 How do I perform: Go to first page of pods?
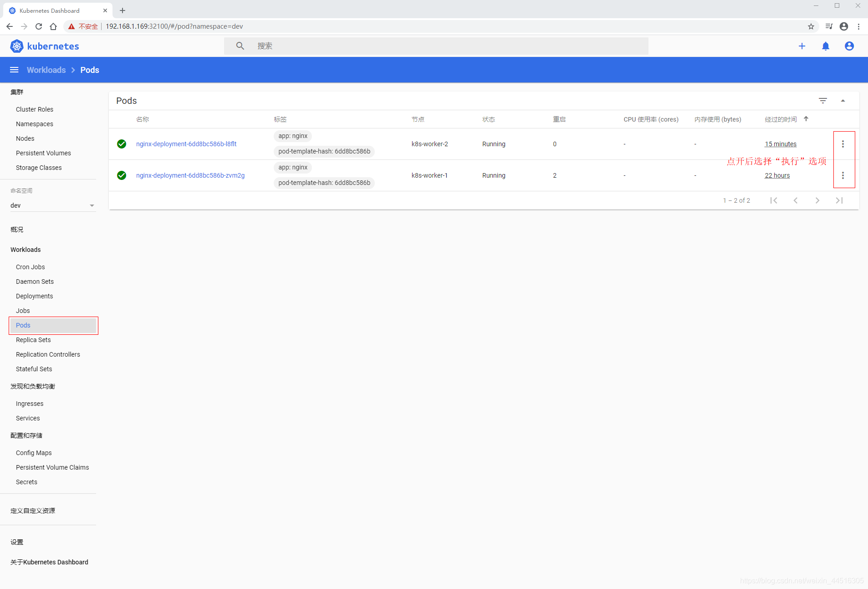click(x=774, y=200)
